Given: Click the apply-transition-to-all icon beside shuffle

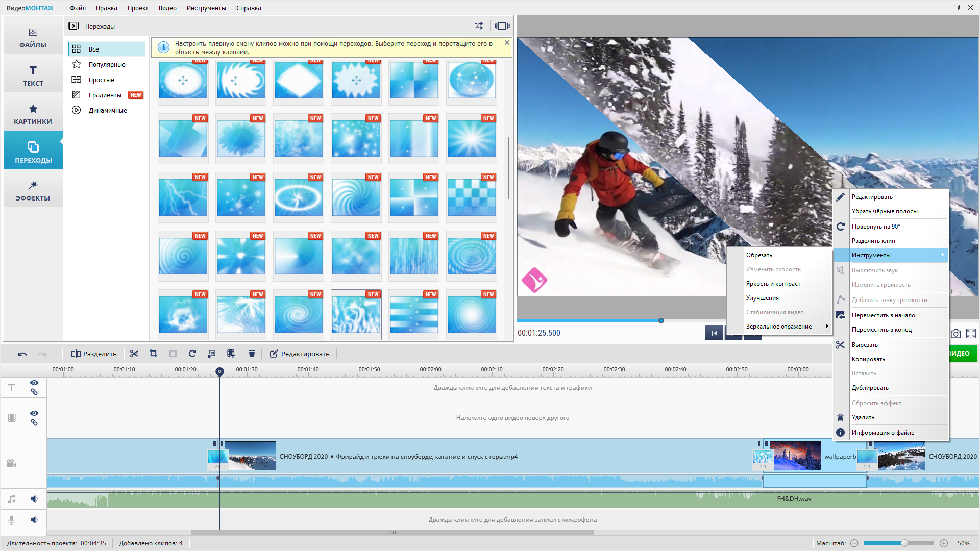Looking at the screenshot, I should coord(502,26).
